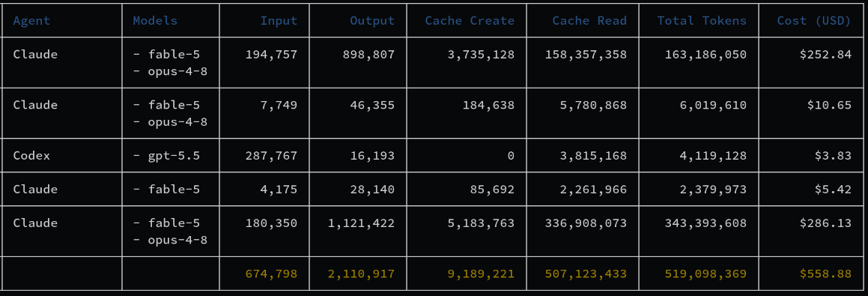
Task: Select total tokens sum 519,098,369
Action: [x=705, y=274]
